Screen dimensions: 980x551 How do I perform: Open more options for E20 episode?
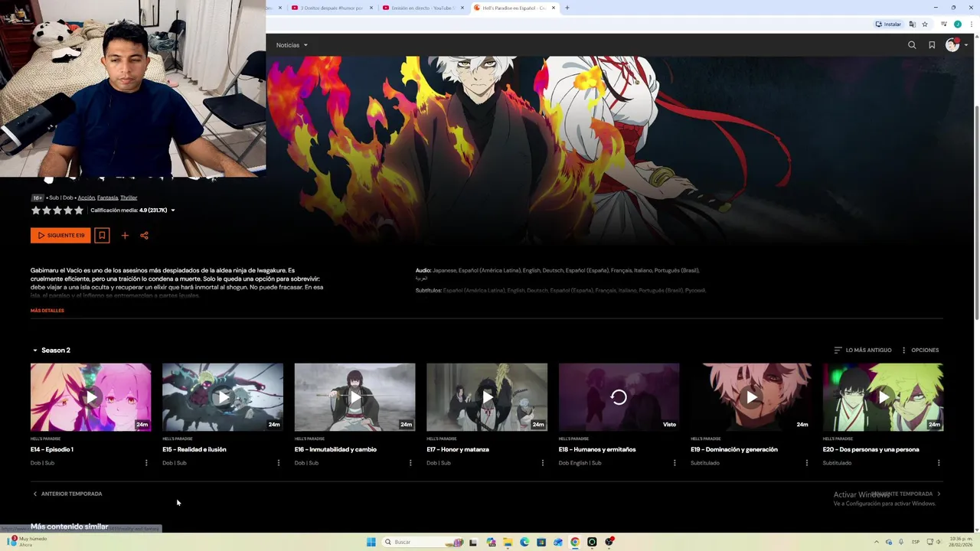939,463
